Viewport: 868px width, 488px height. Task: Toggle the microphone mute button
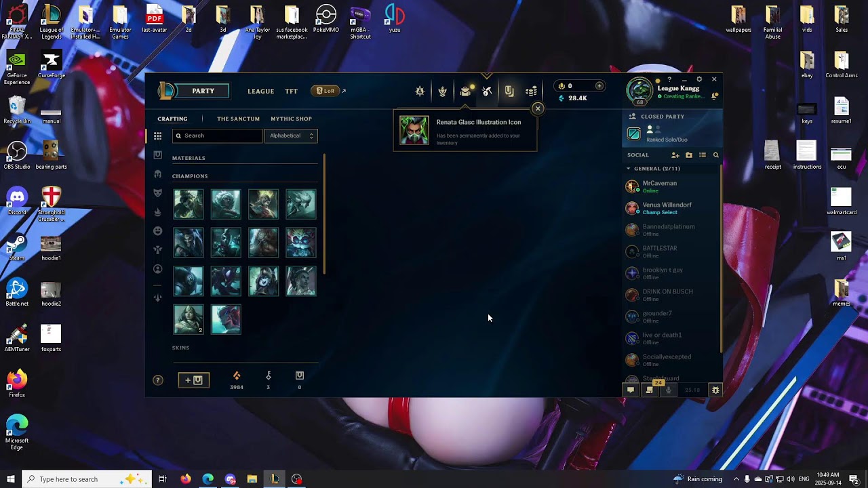[668, 390]
